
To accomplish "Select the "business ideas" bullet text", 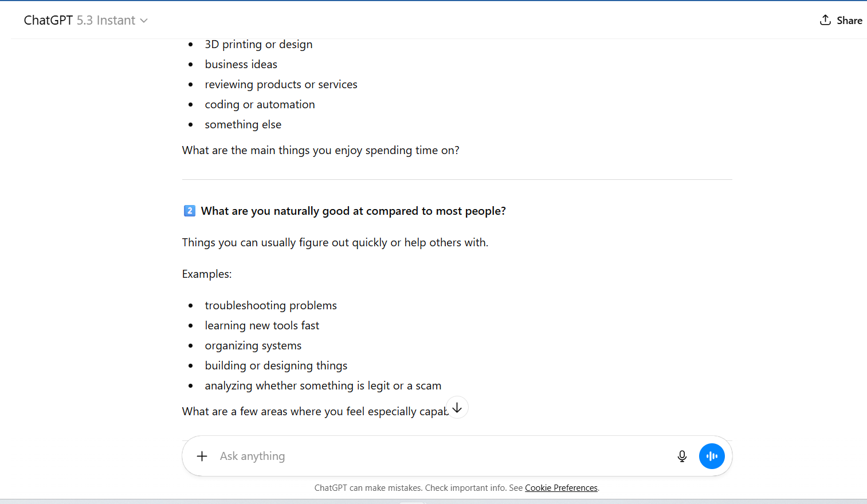I will (241, 64).
